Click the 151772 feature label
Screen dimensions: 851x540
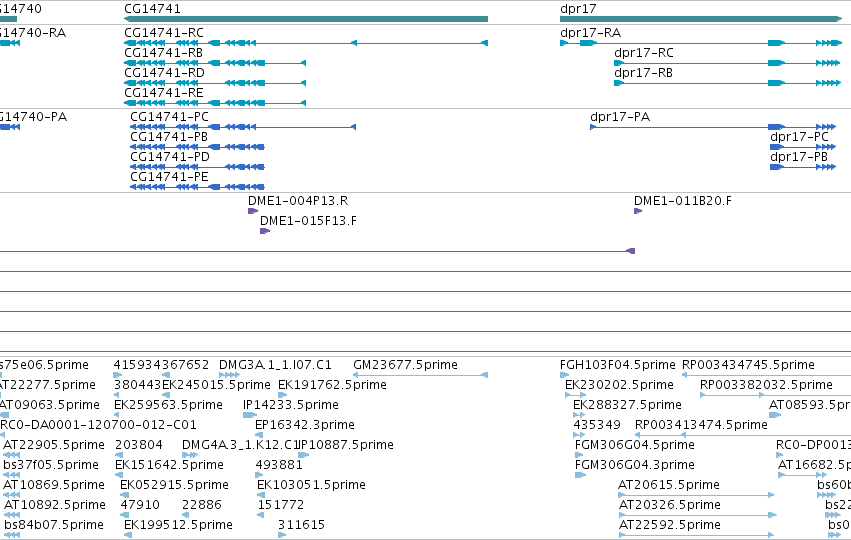tap(281, 505)
